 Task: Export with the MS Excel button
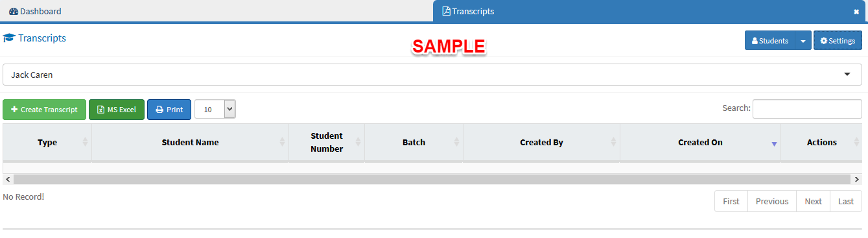tap(117, 110)
